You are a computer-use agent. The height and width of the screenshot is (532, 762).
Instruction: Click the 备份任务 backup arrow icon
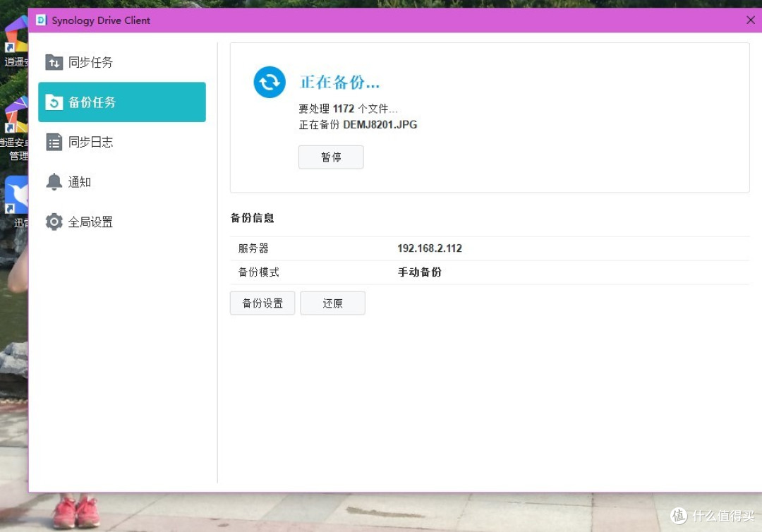54,102
